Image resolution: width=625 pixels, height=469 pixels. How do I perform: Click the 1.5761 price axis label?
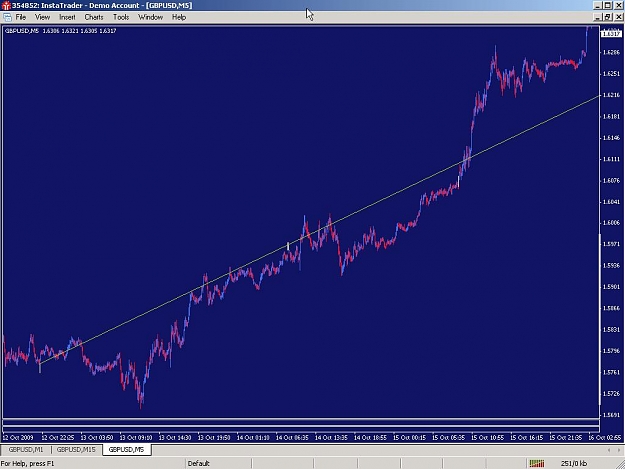[611, 372]
